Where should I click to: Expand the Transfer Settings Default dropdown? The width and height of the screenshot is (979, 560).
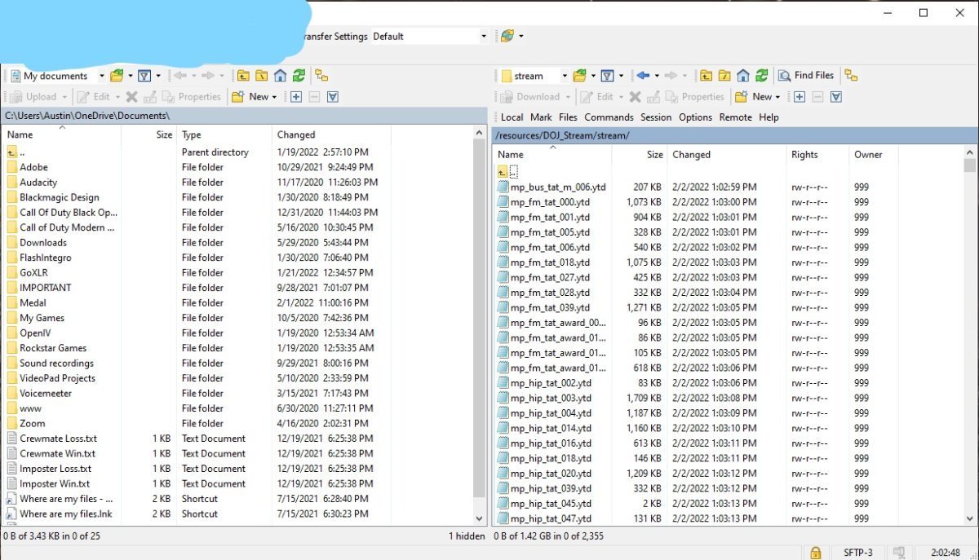pos(483,37)
